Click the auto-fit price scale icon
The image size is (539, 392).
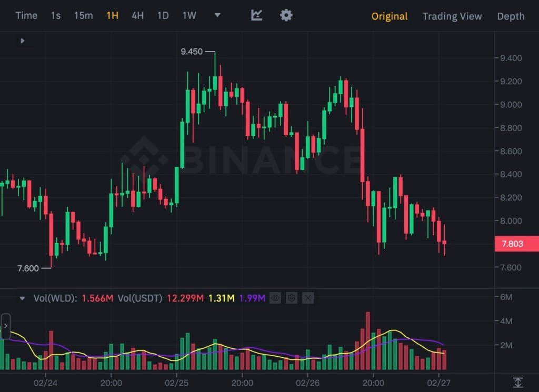(x=518, y=383)
